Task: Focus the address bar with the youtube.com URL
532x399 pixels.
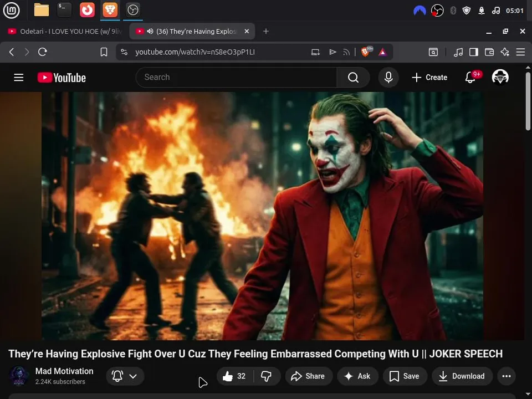Action: click(x=195, y=52)
